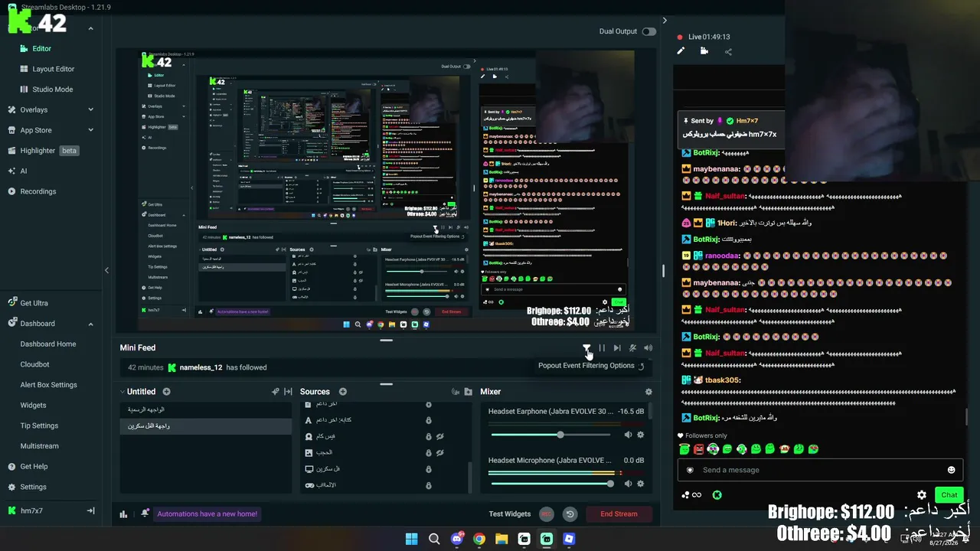This screenshot has height=551, width=980.
Task: Collapse the chat panel with top arrow
Action: 665,21
